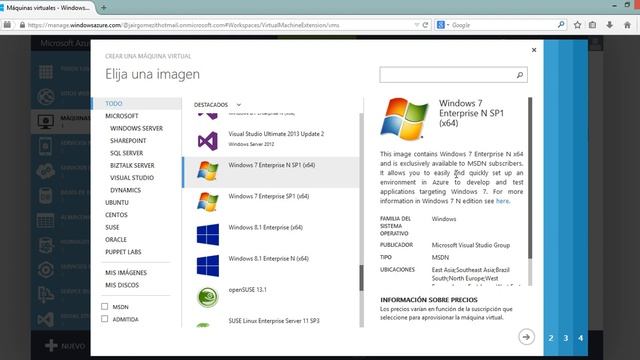Select the Microsoft category

click(122, 116)
